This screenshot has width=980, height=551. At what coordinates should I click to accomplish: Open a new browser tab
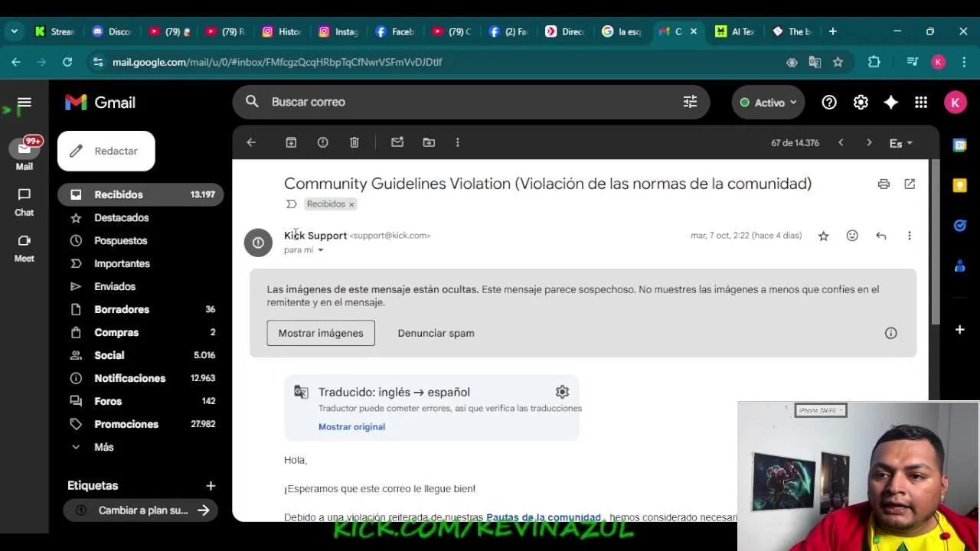click(x=832, y=31)
